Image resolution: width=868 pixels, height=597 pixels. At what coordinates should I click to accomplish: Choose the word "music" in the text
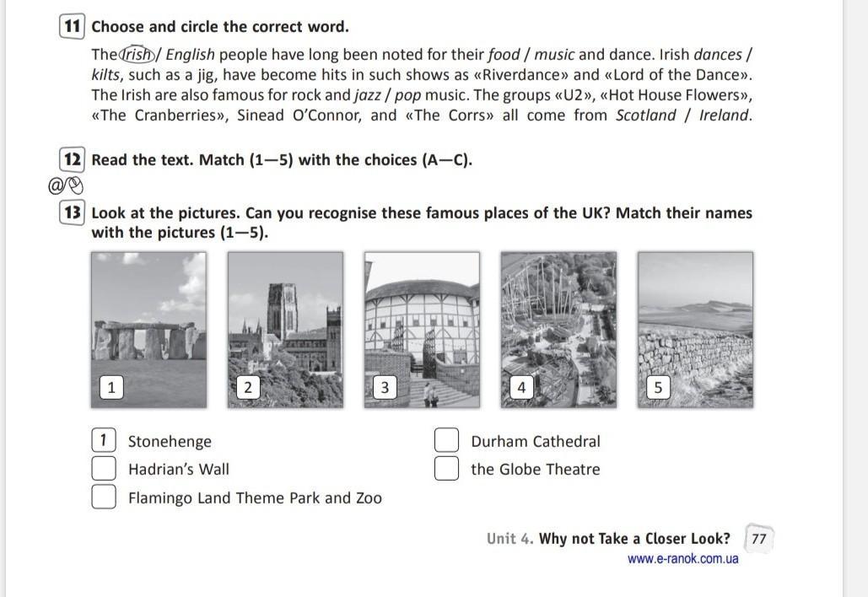(x=554, y=55)
